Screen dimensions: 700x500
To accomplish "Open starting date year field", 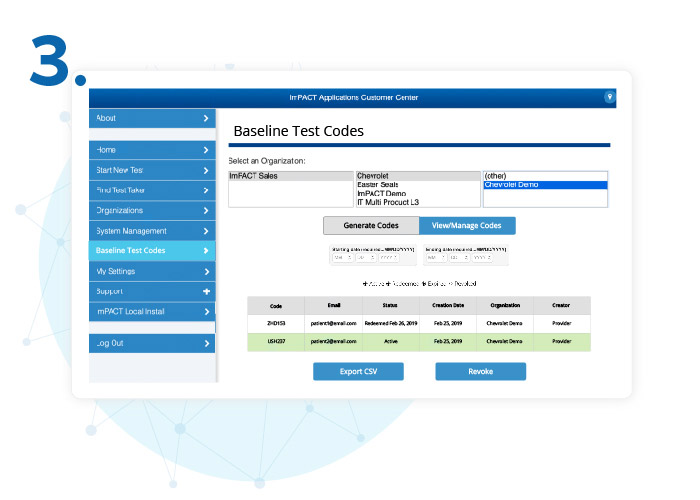I will coord(389,258).
